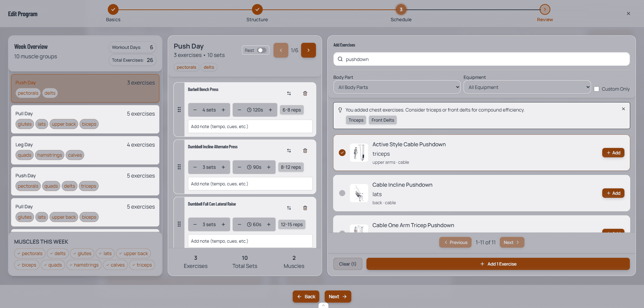Screen dimensions: 644x308
Task: Go to the Review step
Action: (545, 9)
